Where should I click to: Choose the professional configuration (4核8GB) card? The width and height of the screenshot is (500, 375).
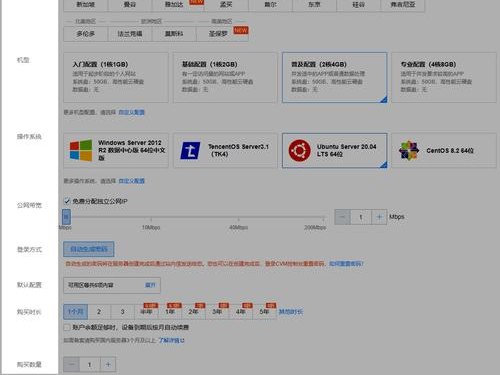pyautogui.click(x=444, y=77)
